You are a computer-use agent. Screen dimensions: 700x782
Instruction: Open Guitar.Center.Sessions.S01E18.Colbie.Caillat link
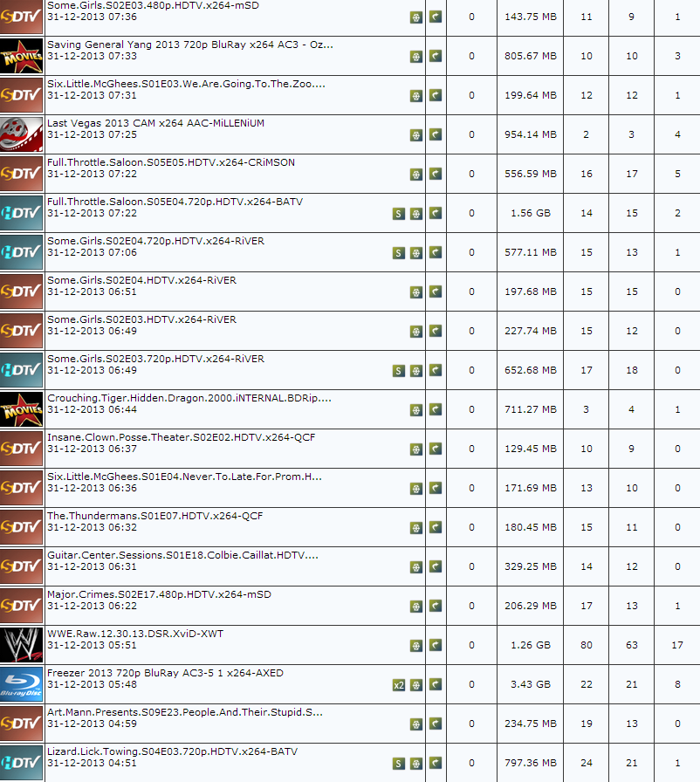pyautogui.click(x=182, y=555)
